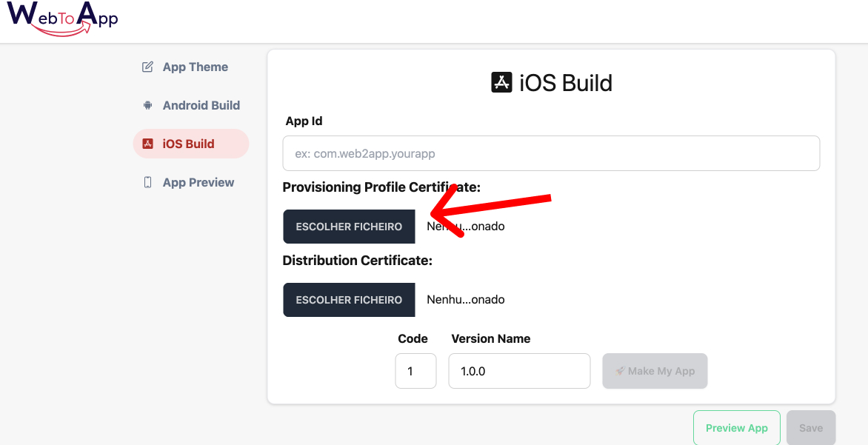Click the Version Name field showing 1.0.0
The width and height of the screenshot is (868, 445).
(519, 371)
